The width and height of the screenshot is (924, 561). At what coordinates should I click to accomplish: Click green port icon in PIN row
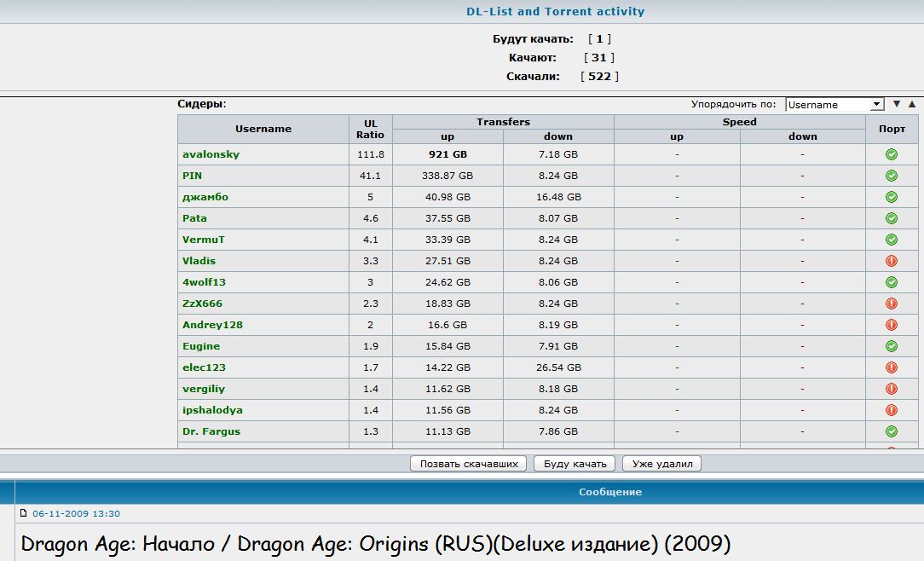[x=891, y=176]
